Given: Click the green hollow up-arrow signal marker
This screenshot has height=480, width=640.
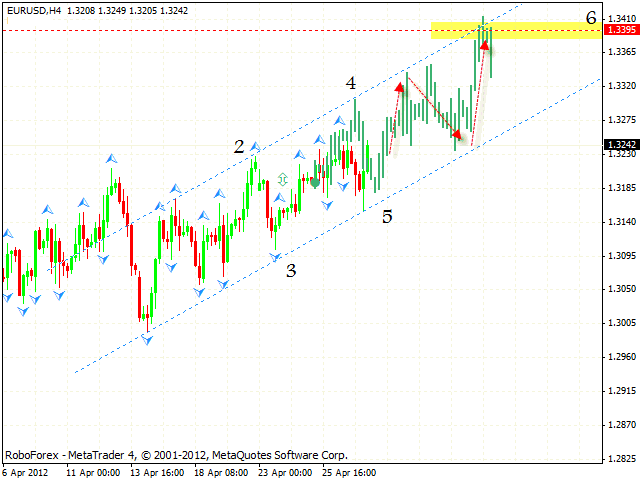Looking at the screenshot, I should (x=283, y=179).
